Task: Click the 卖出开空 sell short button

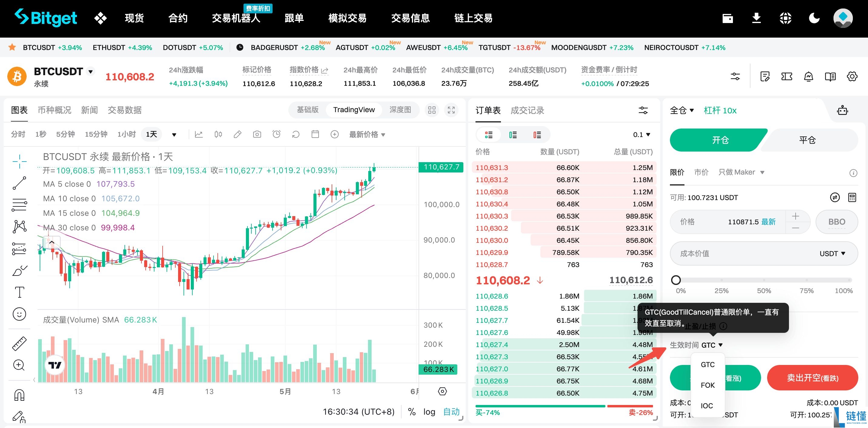Action: pyautogui.click(x=812, y=378)
